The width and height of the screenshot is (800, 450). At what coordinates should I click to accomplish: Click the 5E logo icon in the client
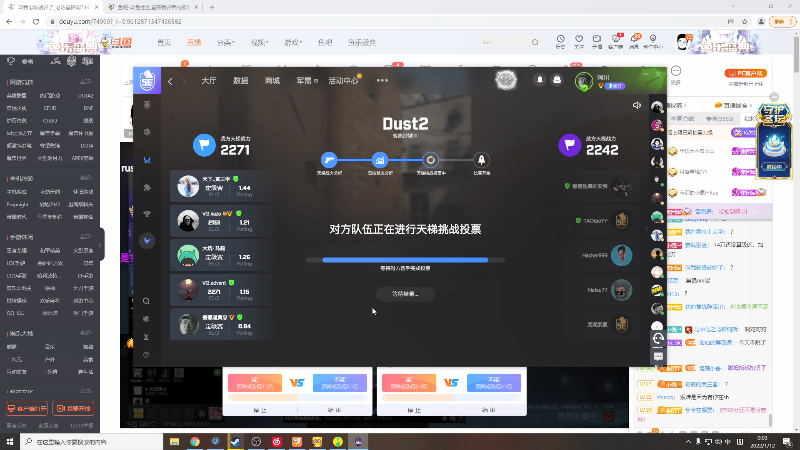tap(147, 81)
